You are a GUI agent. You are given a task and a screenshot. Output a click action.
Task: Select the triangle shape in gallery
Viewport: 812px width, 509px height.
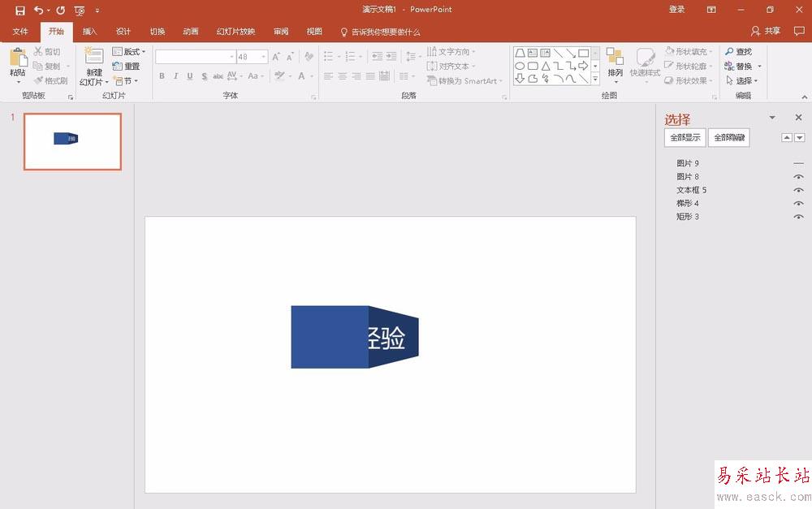click(546, 66)
